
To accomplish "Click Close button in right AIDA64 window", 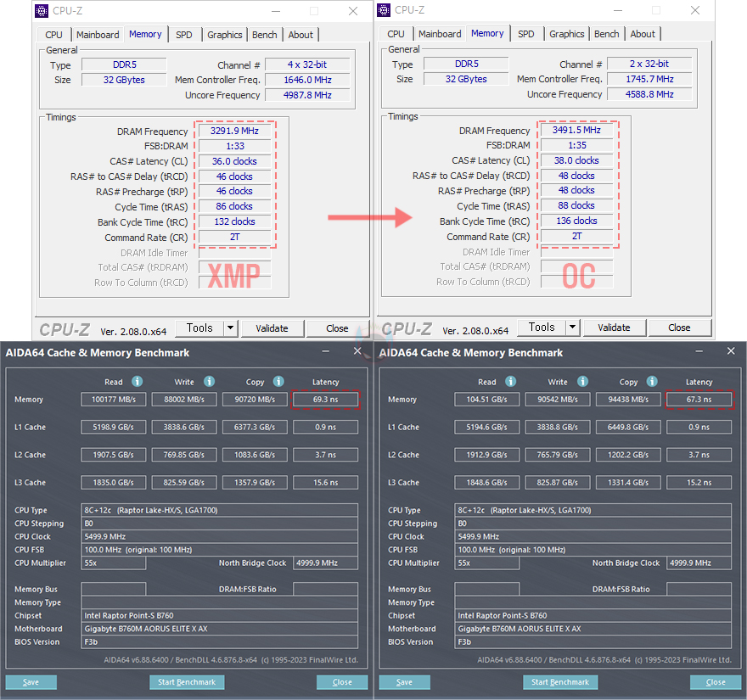I will click(716, 682).
